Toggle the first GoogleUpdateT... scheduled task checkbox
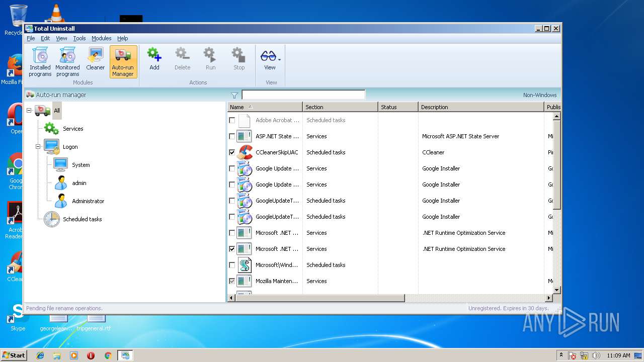This screenshot has width=644, height=362. coord(232,201)
